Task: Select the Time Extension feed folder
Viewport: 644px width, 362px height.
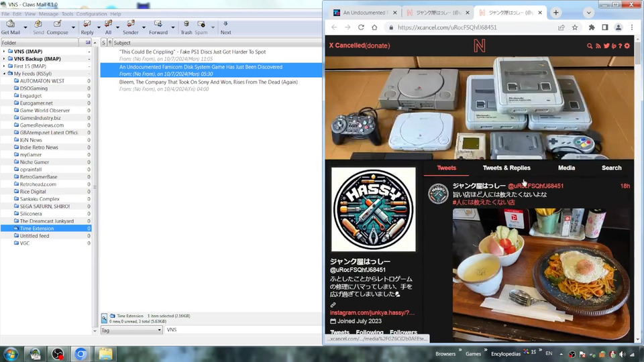Action: coord(36,228)
